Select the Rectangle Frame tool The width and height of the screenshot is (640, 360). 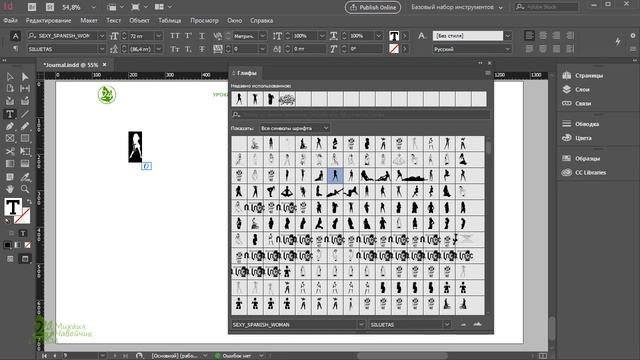[10, 139]
